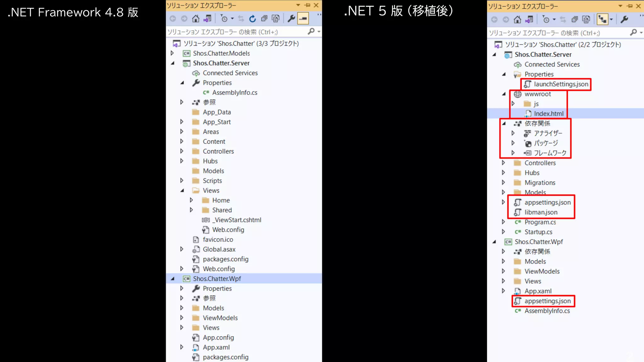Expand ViewModels folder in right panel
The image size is (644, 362).
tap(503, 271)
